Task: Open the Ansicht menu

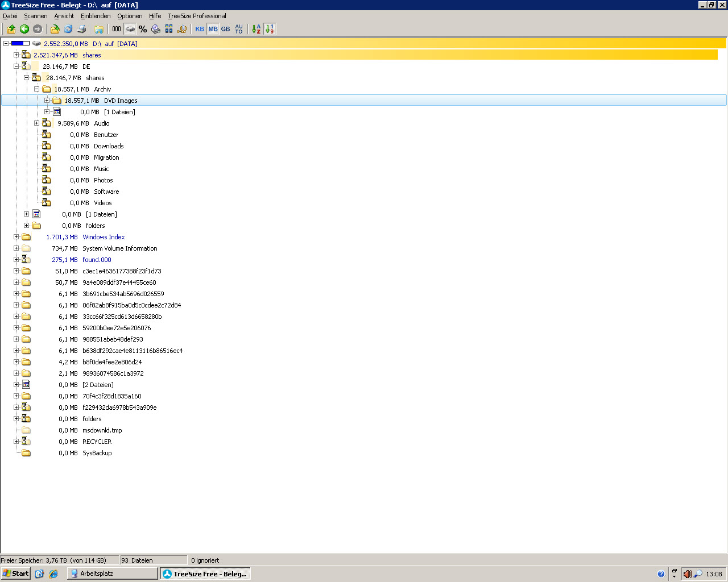Action: coord(64,16)
